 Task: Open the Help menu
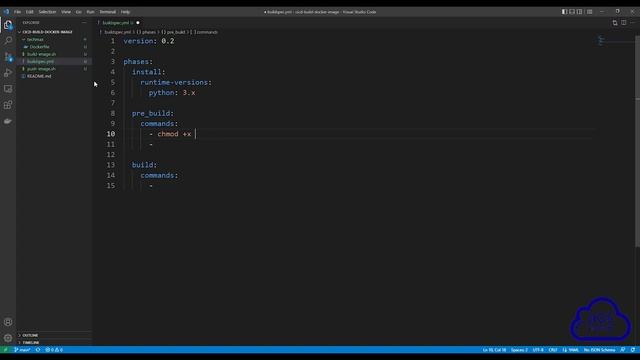(x=125, y=12)
